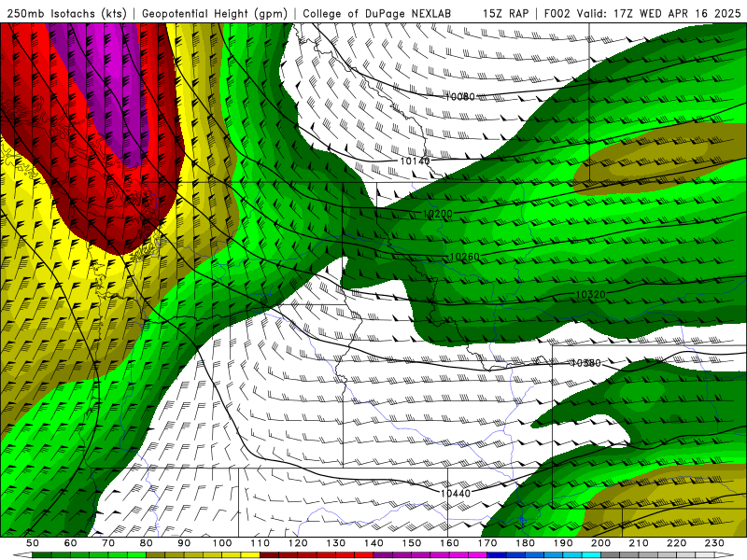Click the 10320 height contour label
The height and width of the screenshot is (560, 747).
coord(590,295)
